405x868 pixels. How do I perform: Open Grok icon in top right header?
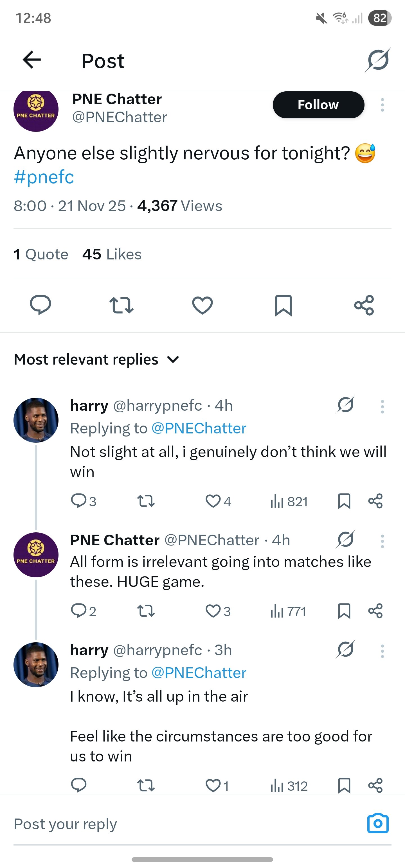coord(378,60)
